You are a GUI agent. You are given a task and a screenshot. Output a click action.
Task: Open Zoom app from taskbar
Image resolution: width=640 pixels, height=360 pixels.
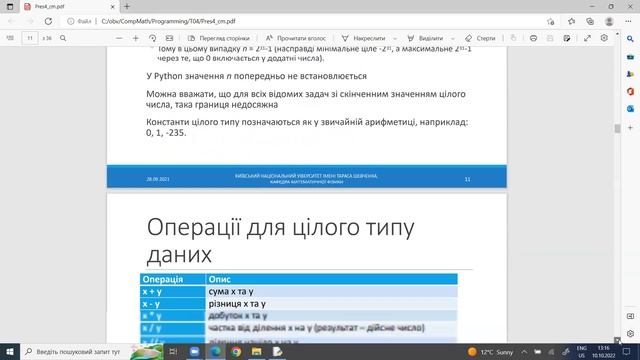194,351
